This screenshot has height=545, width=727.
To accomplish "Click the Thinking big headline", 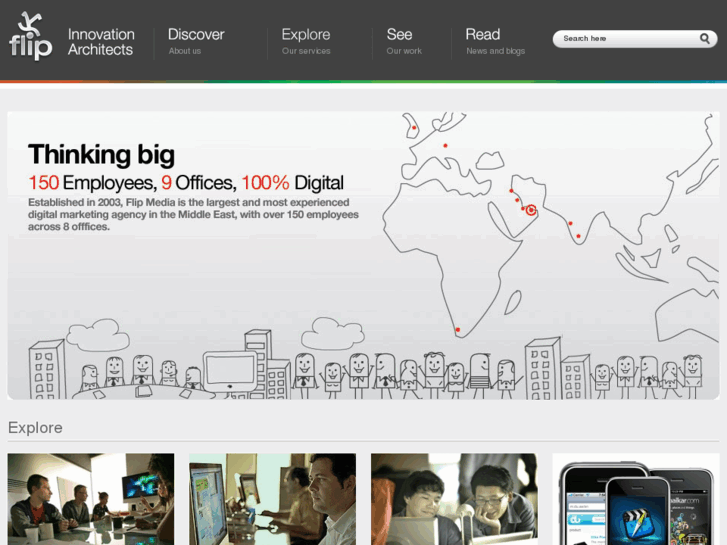I will click(102, 154).
